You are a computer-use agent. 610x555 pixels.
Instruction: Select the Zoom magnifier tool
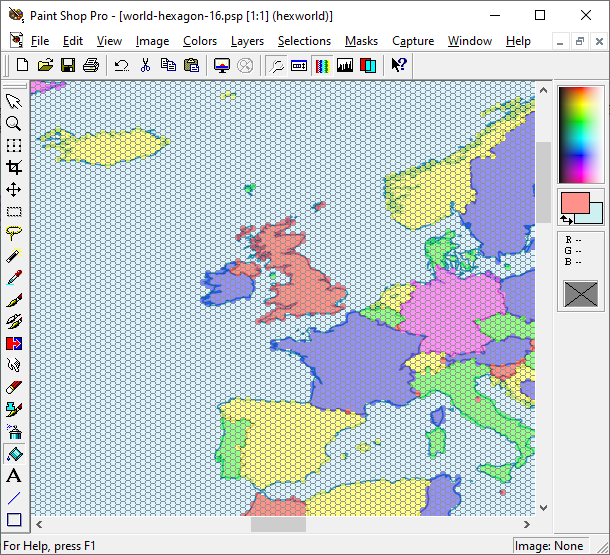click(14, 123)
